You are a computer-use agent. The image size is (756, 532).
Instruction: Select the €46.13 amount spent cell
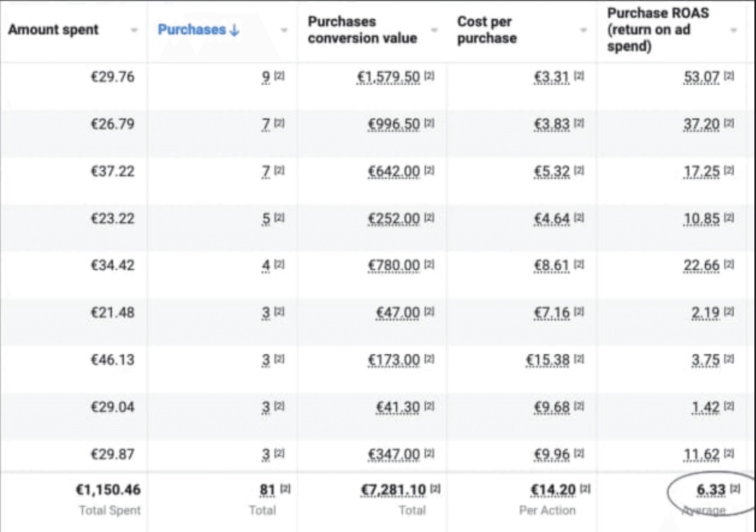(x=112, y=360)
